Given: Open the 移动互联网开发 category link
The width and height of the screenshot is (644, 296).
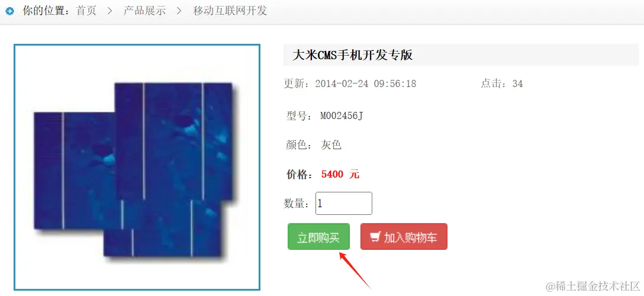Looking at the screenshot, I should click(x=230, y=11).
